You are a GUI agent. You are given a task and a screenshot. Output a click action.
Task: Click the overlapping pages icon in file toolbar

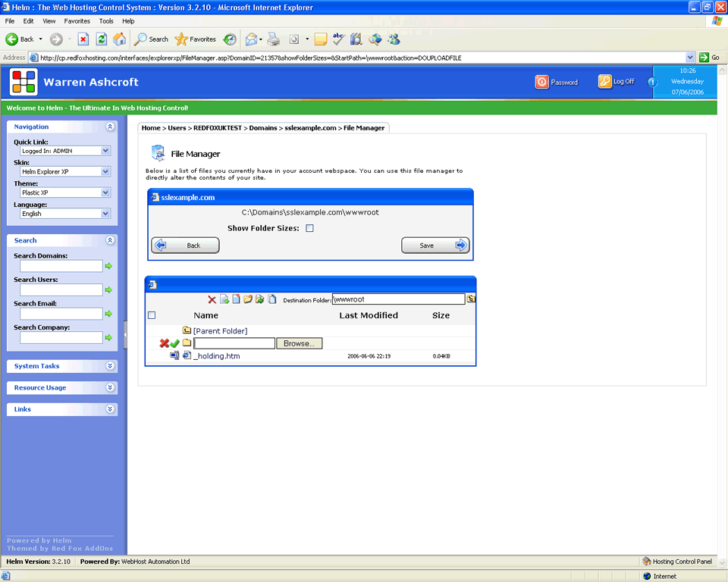point(272,299)
